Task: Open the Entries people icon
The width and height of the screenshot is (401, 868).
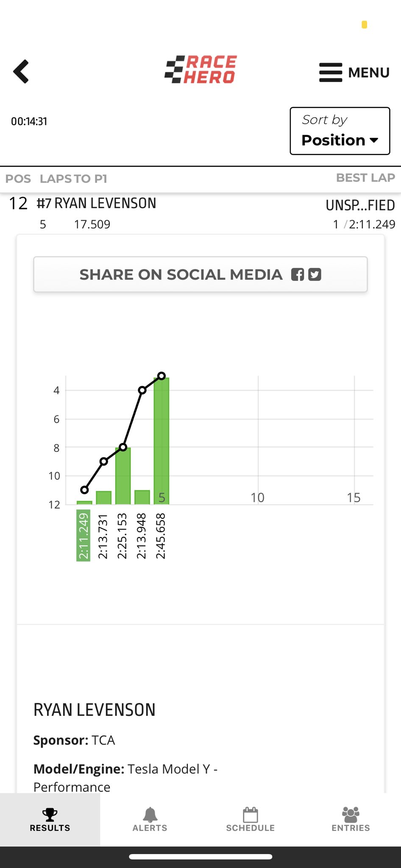Action: pyautogui.click(x=351, y=814)
